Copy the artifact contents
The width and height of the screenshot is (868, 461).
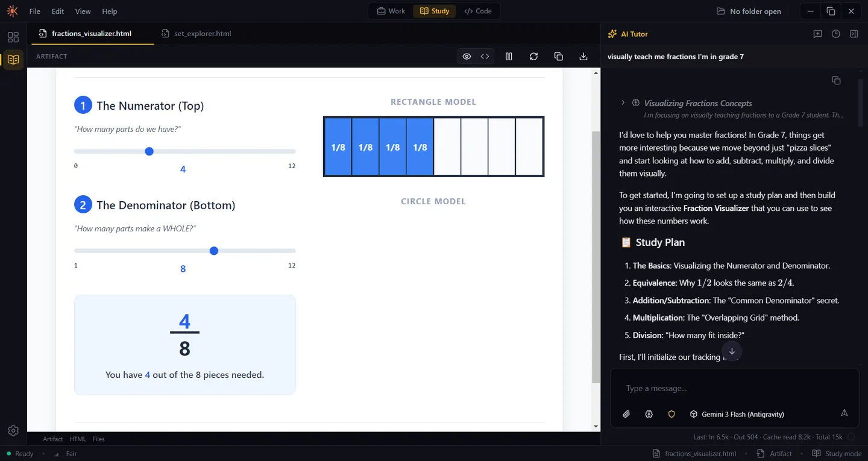[558, 56]
